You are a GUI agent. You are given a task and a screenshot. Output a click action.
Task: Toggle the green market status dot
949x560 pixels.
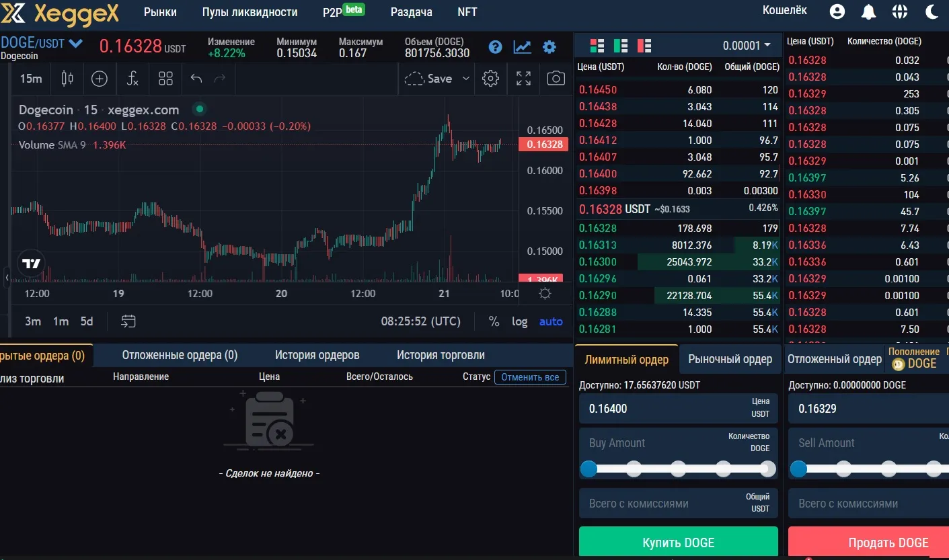(x=199, y=109)
